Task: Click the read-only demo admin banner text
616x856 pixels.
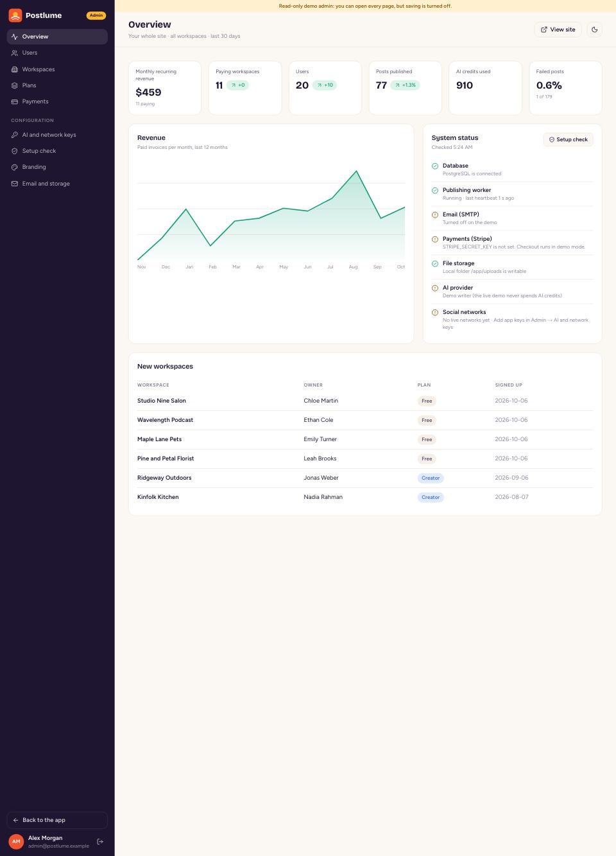Action: pyautogui.click(x=365, y=6)
